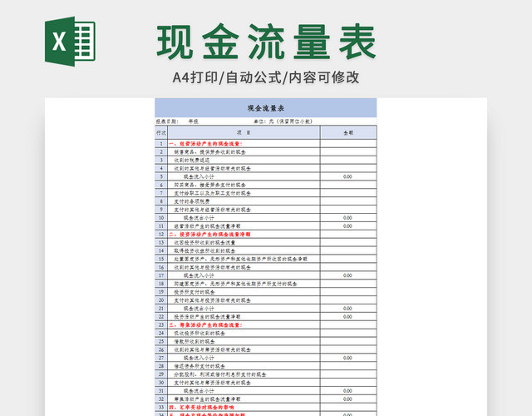Click 现金流出小计 in row 21
Screen dimensions: 532x416
click(199, 309)
